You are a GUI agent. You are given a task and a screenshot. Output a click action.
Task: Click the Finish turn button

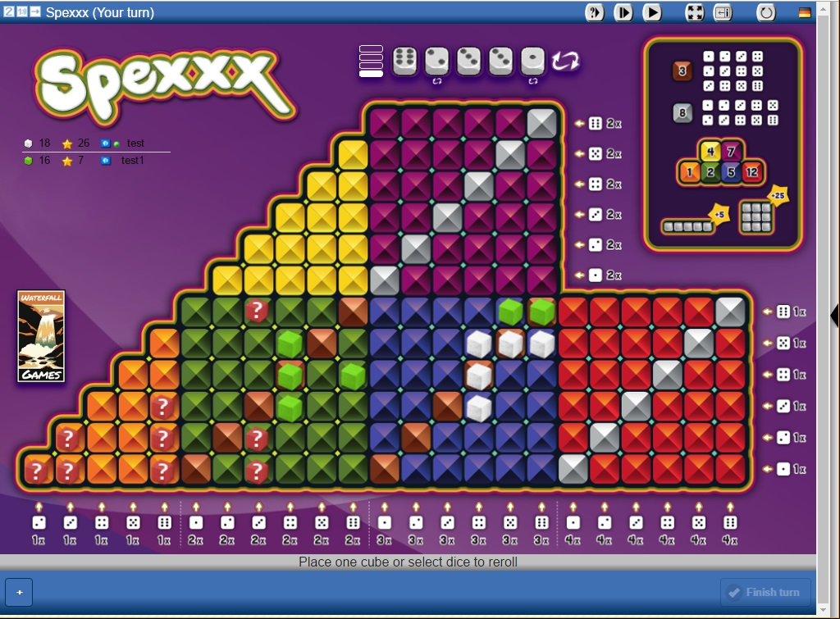(765, 592)
